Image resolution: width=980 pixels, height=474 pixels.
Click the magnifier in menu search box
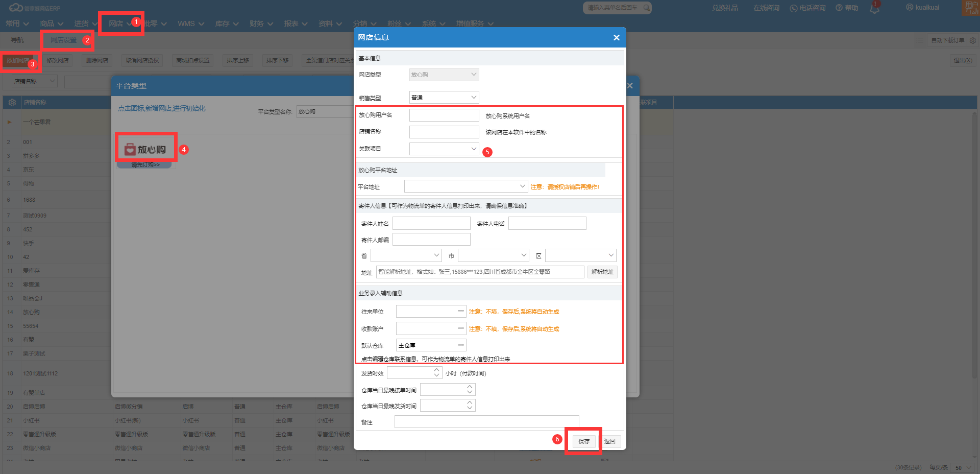(x=646, y=8)
